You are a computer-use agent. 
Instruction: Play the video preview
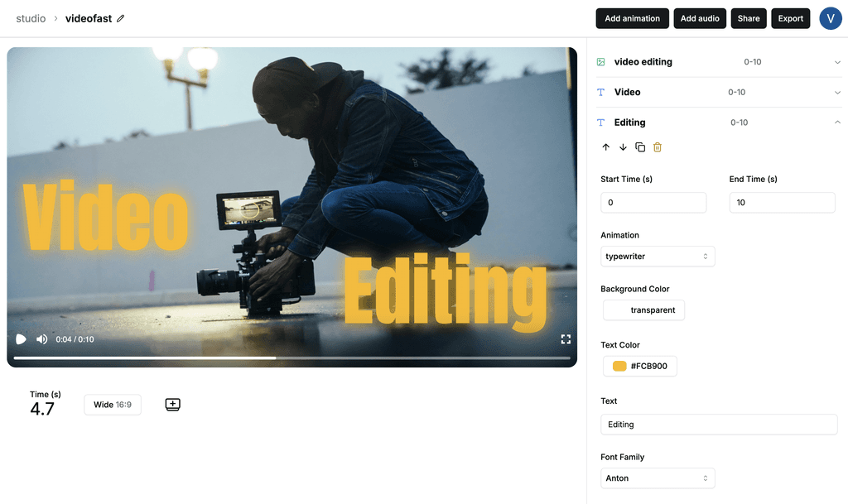(20, 338)
